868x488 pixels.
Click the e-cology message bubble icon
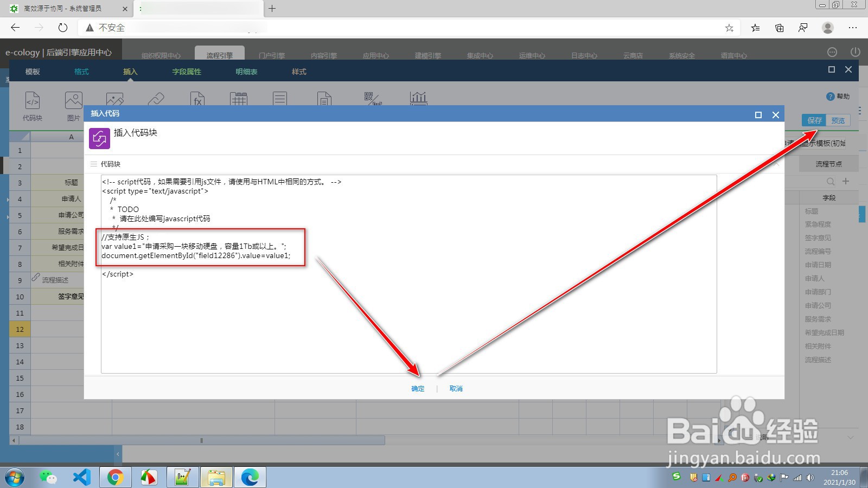point(832,52)
